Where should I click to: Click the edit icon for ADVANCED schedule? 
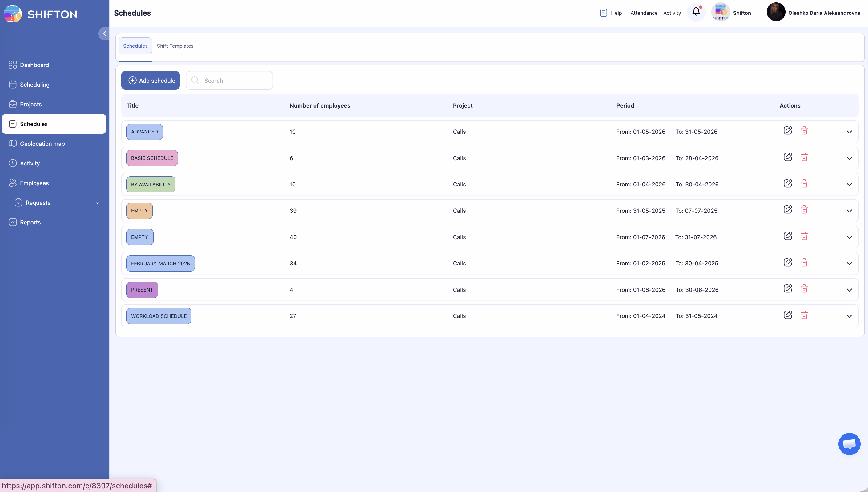(788, 130)
